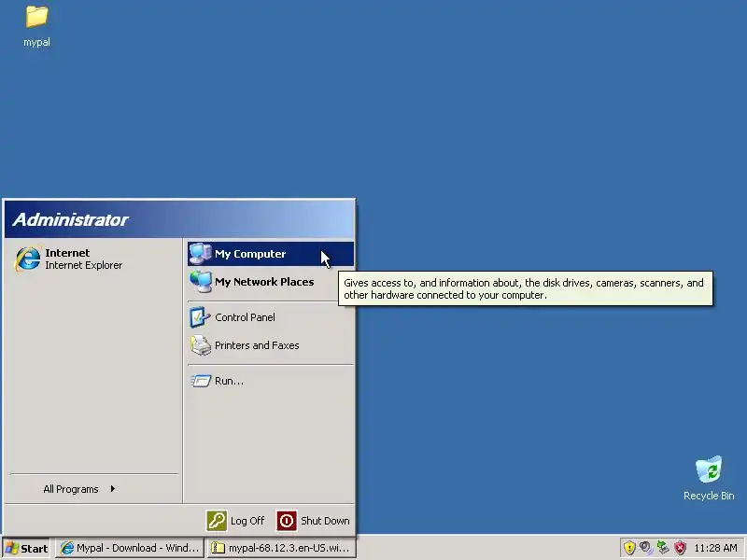Click the yellow security shield tray icon
Image resolution: width=747 pixels, height=560 pixels.
tap(629, 548)
